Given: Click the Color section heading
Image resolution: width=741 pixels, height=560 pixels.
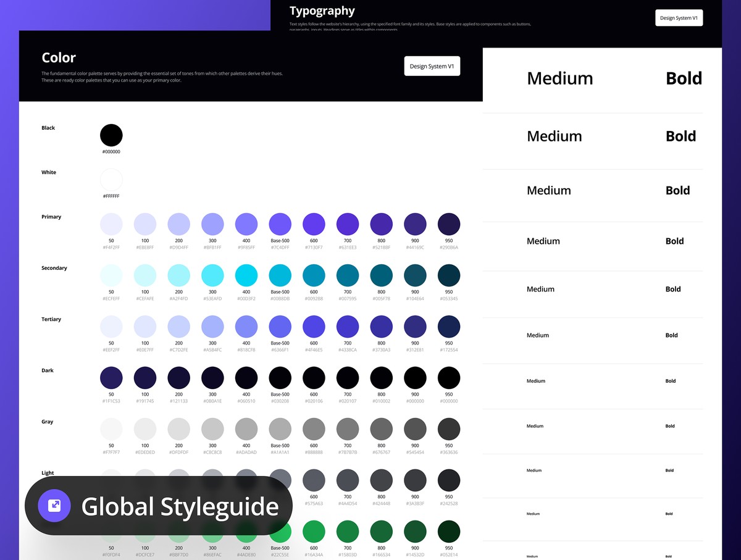Looking at the screenshot, I should tap(59, 58).
